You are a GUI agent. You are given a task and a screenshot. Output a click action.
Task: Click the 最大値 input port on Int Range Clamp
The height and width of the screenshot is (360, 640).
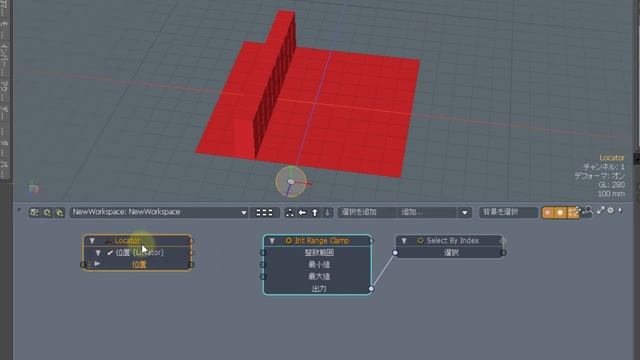point(263,277)
